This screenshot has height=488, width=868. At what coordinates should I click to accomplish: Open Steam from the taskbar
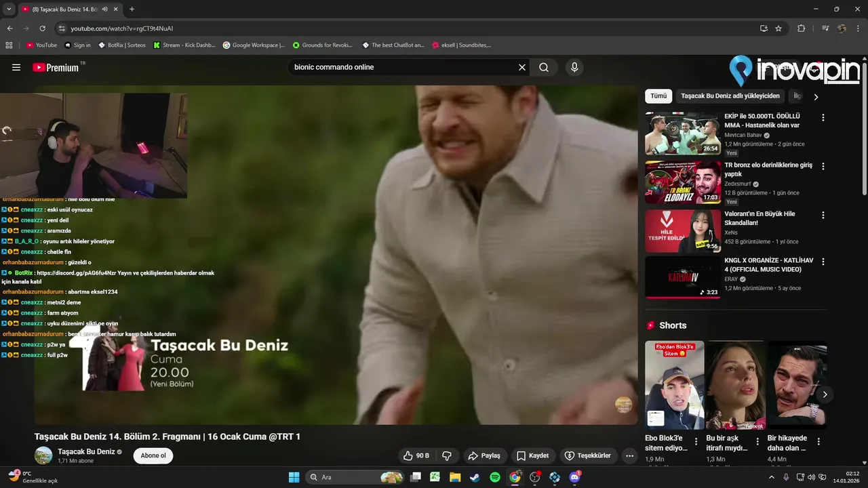point(475,477)
